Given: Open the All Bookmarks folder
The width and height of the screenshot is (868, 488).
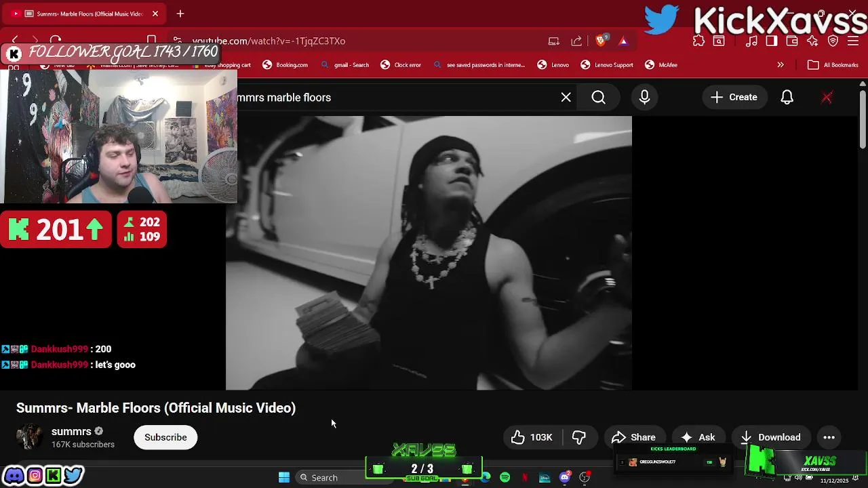Looking at the screenshot, I should 833,65.
